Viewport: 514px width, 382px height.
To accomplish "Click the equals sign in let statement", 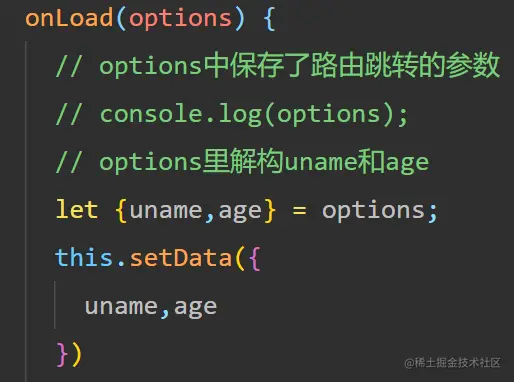I will pos(299,211).
